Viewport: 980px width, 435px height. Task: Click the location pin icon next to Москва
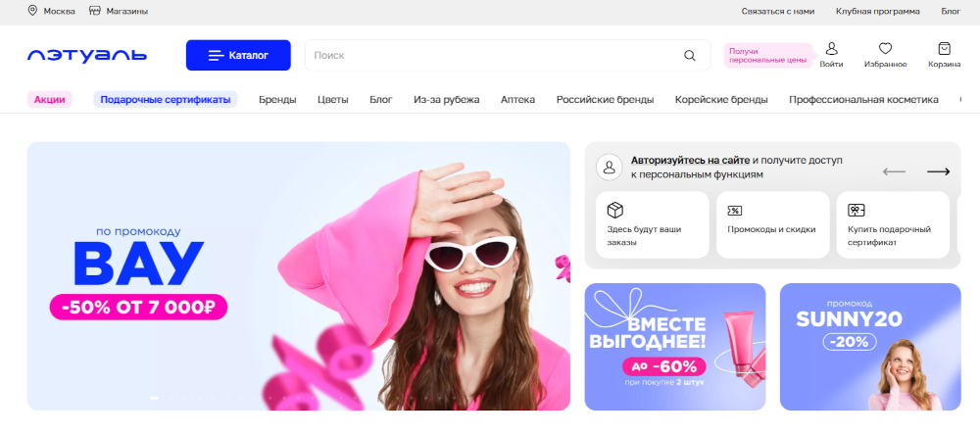click(32, 11)
